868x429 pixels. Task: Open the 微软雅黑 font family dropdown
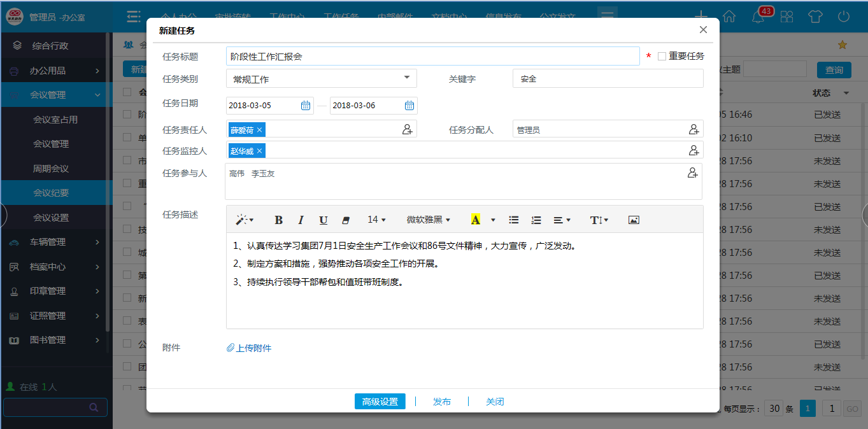pyautogui.click(x=425, y=220)
